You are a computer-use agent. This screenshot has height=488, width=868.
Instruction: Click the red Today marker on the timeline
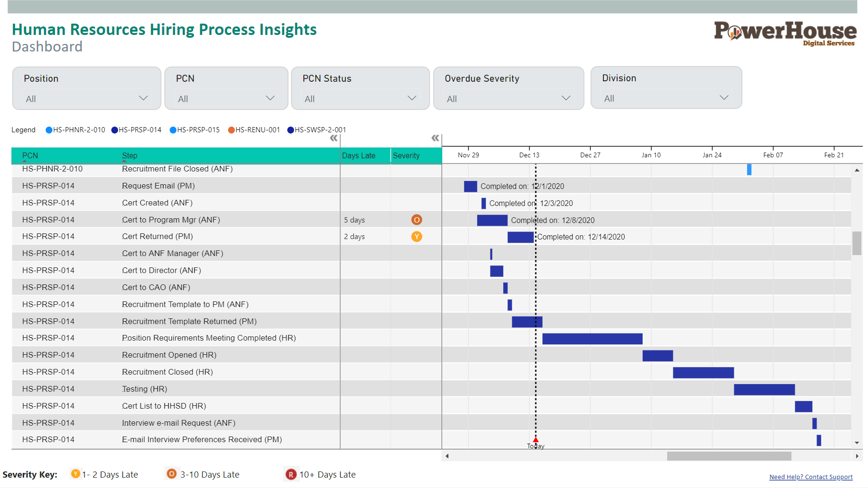[535, 439]
